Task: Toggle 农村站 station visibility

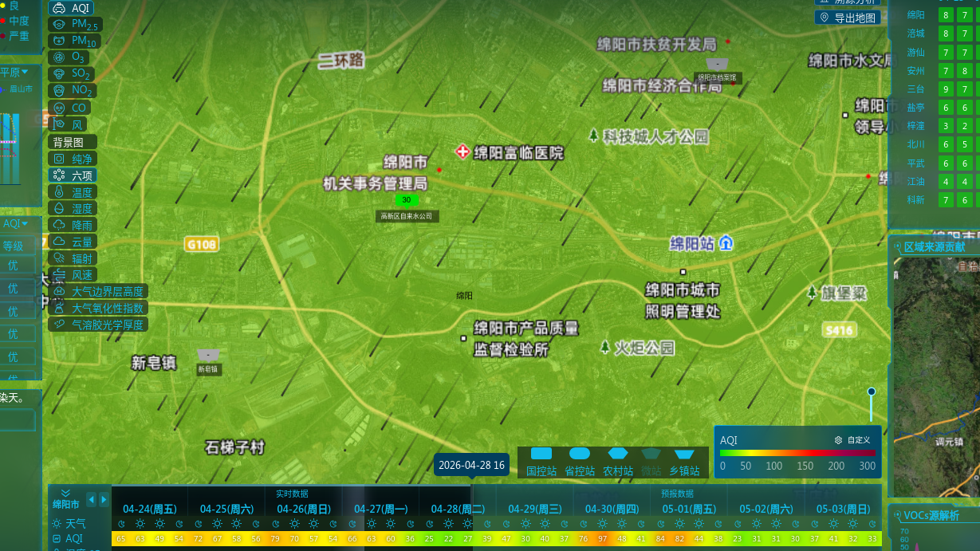Action: pyautogui.click(x=618, y=462)
